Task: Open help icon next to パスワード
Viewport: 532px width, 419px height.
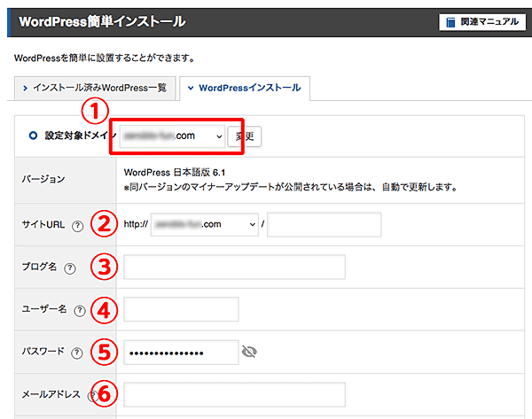Action: 76,353
